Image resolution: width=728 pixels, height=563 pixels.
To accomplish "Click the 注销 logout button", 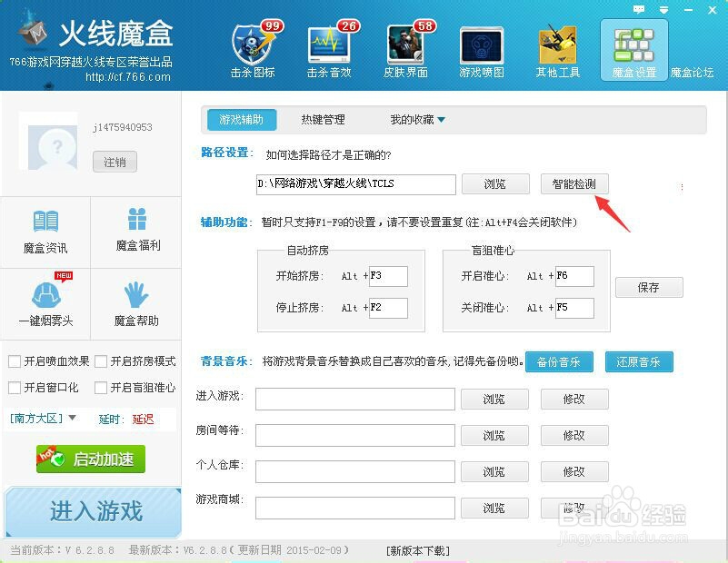I will coord(115,162).
